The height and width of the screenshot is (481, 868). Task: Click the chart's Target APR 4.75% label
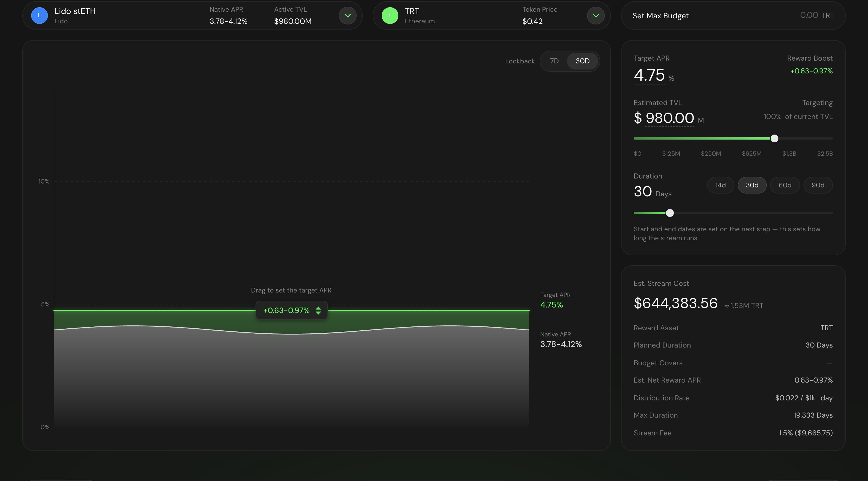555,300
